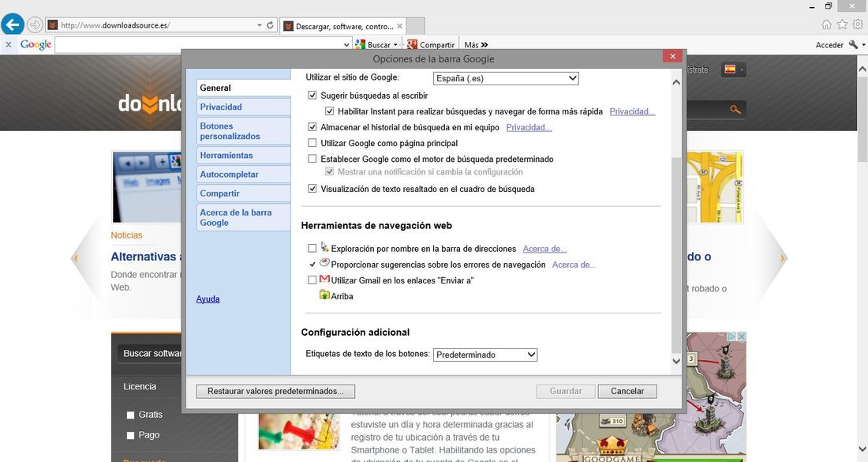Check the Gratis license filter

coord(131,415)
